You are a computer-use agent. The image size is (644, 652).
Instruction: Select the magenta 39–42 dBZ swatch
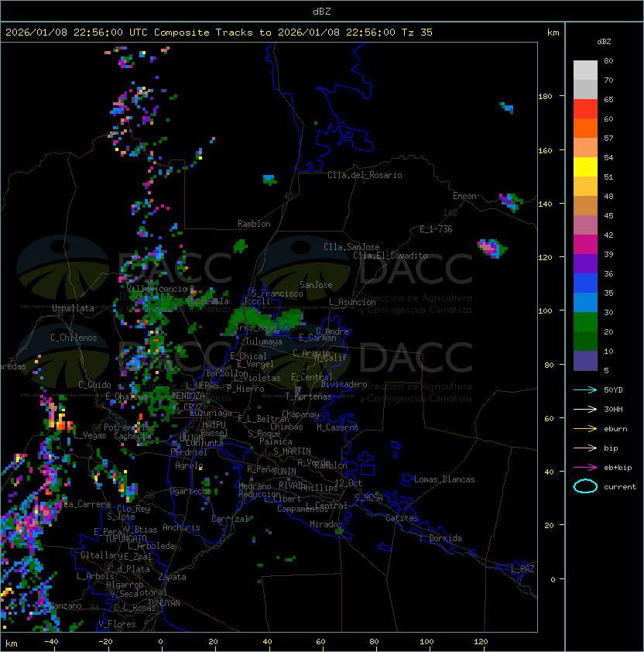pyautogui.click(x=585, y=245)
